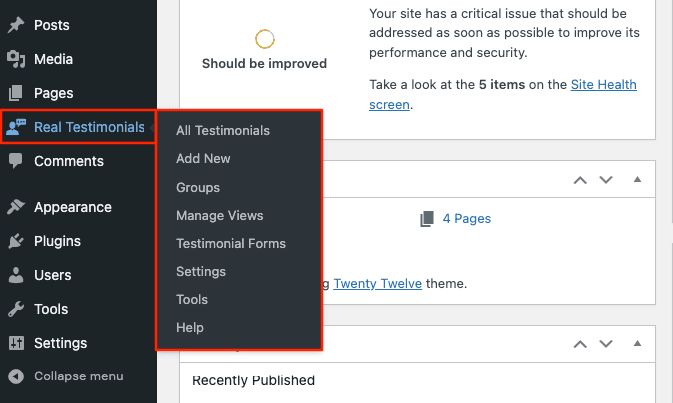673x403 pixels.
Task: Open Manage Views in the submenu
Action: tap(219, 215)
